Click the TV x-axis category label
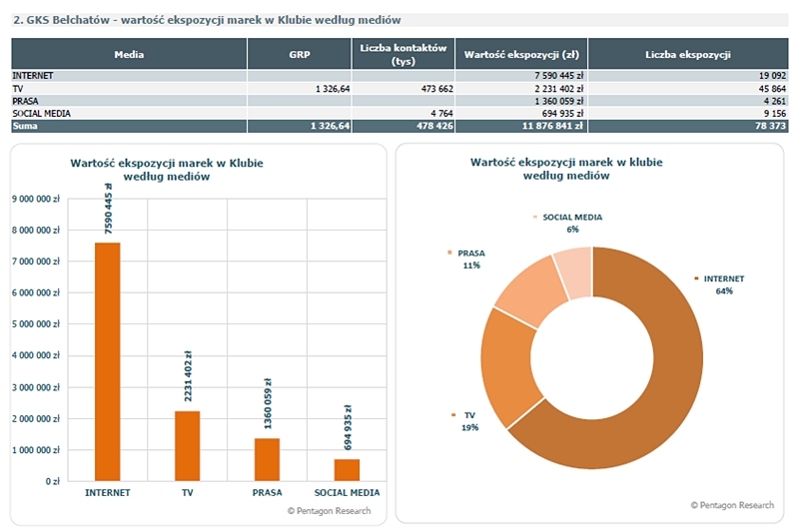Image resolution: width=799 pixels, height=532 pixels. coord(188,492)
